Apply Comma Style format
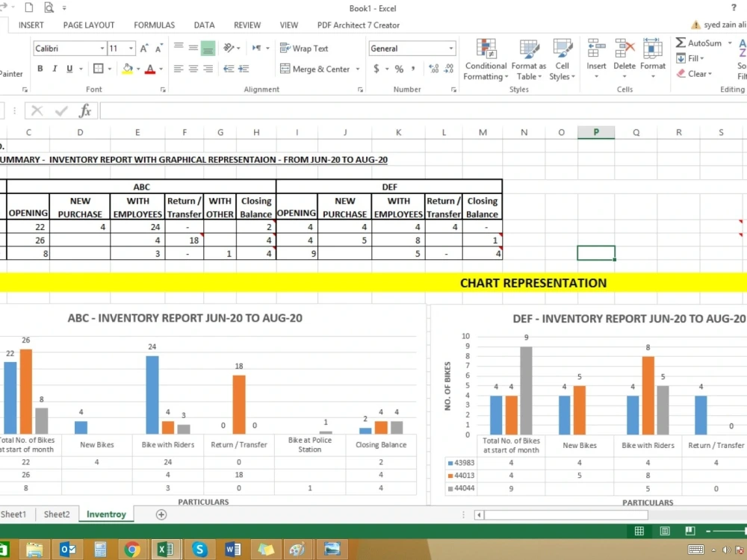The width and height of the screenshot is (747, 560). coord(413,69)
